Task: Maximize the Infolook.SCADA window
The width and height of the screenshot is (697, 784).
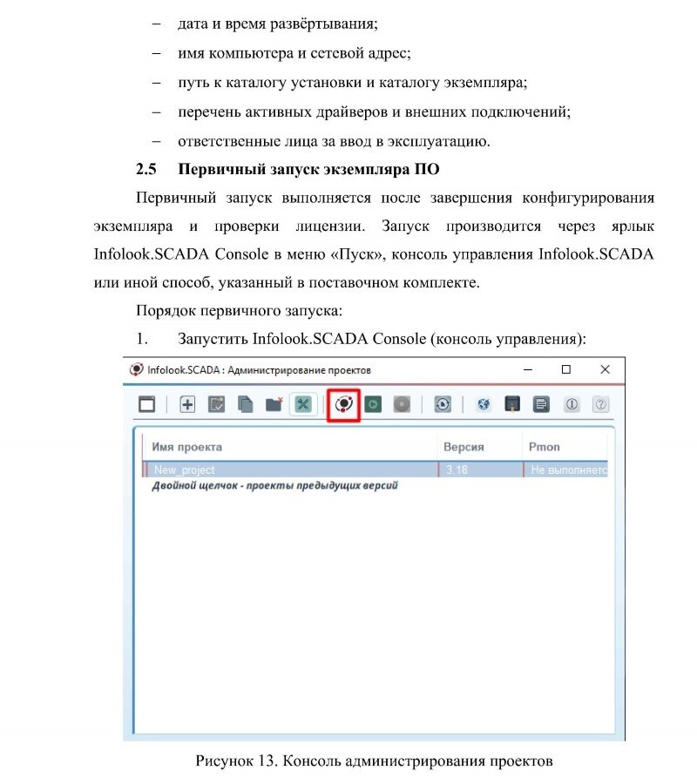Action: pyautogui.click(x=566, y=369)
